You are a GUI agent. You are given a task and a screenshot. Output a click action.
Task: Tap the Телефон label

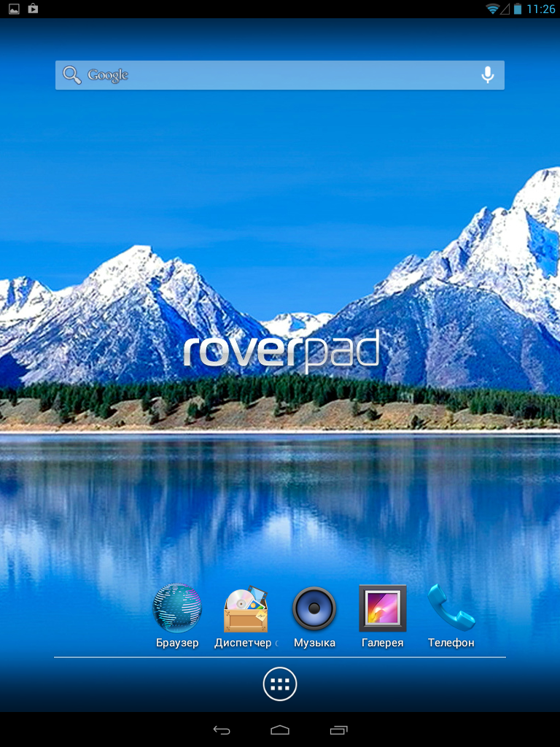pos(451,643)
